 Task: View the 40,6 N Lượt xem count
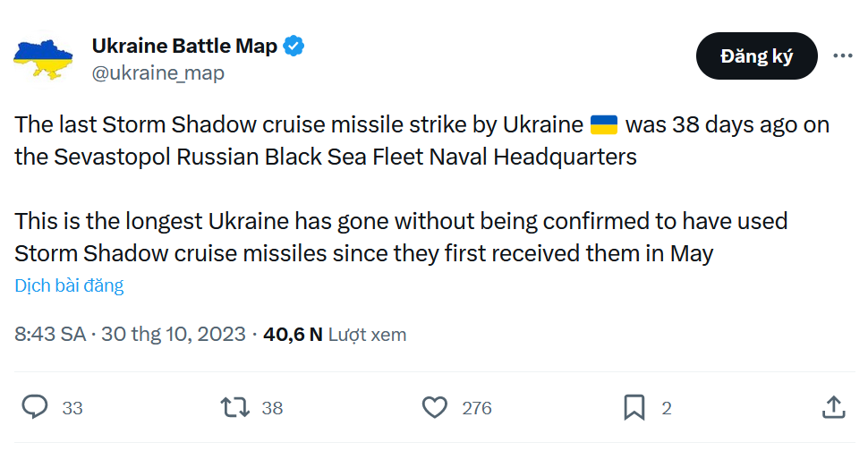[x=335, y=335]
